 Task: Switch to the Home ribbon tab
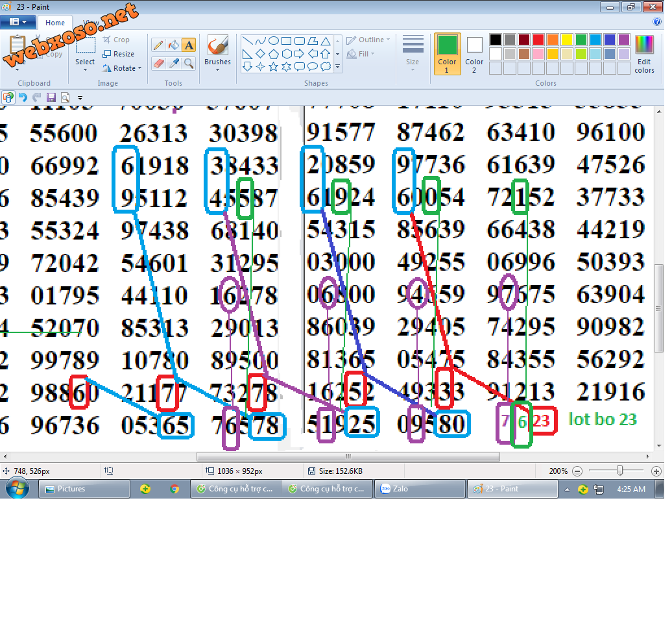coord(55,23)
